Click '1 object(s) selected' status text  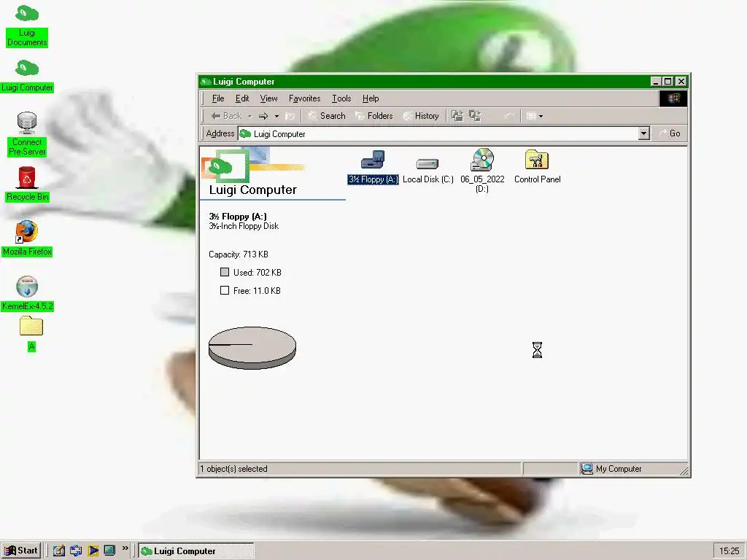(233, 469)
